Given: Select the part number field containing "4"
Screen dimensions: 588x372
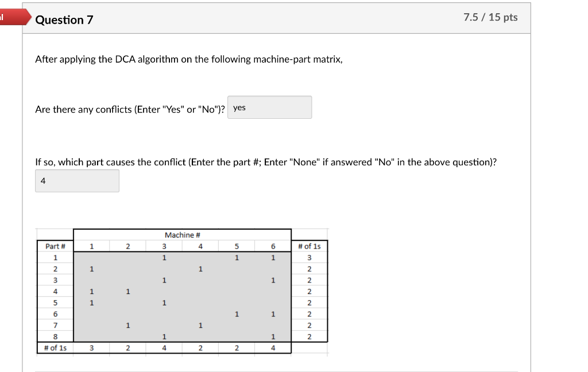Looking at the screenshot, I should click(77, 181).
